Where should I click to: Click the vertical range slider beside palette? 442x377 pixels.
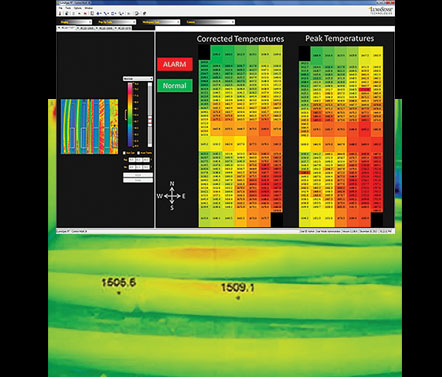[x=150, y=115]
